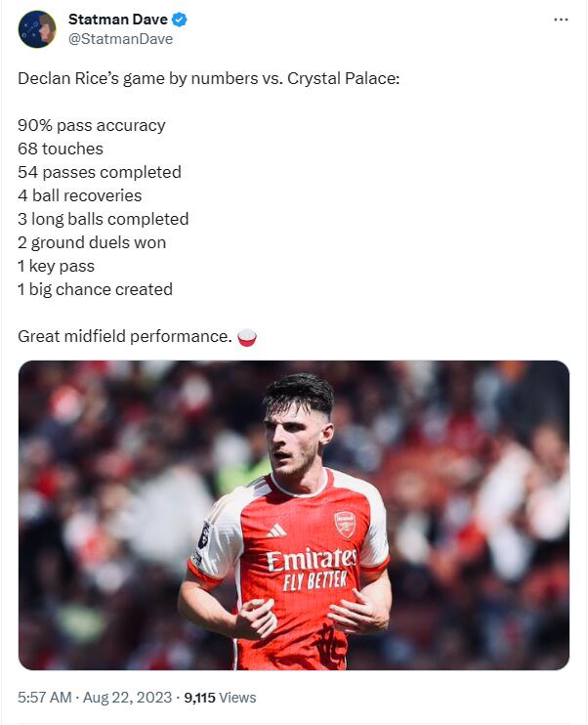Click the Aug 22, 2023 date
Image resolution: width=588 pixels, height=725 pixels.
pyautogui.click(x=128, y=698)
